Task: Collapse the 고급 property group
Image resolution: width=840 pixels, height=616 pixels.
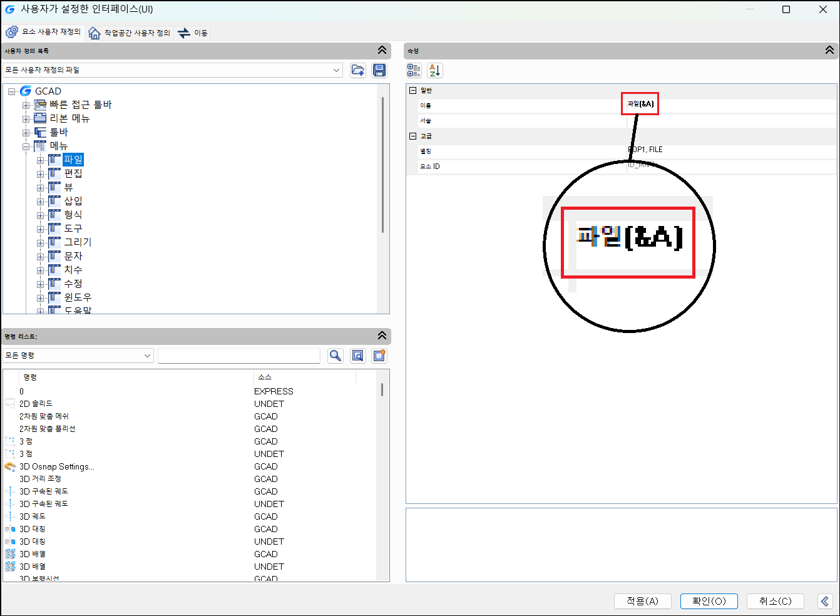Action: [412, 136]
